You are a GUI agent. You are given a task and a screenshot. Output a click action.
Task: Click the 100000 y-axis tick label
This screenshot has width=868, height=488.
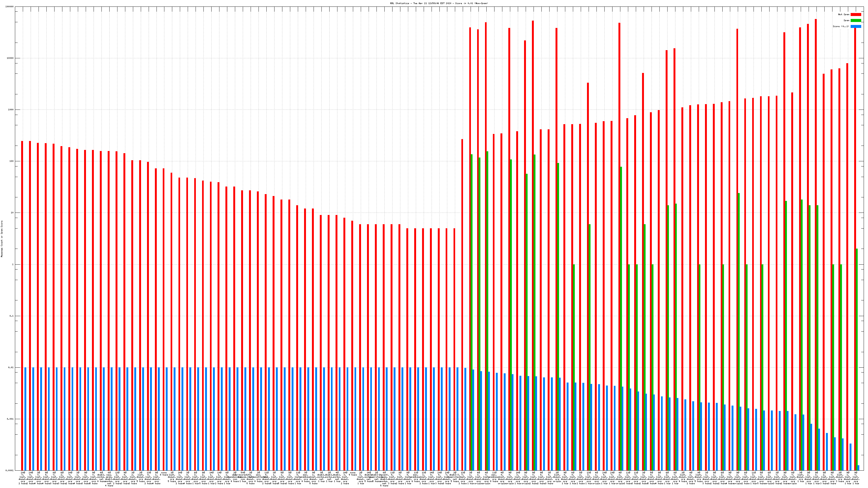(x=10, y=7)
